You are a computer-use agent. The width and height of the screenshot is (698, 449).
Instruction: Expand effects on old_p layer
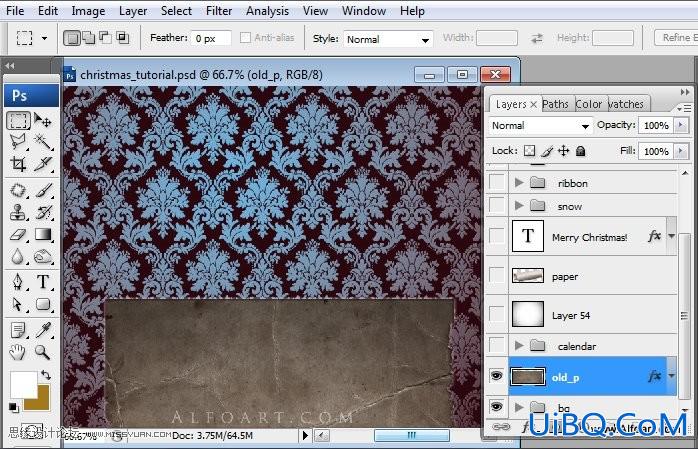pos(671,376)
